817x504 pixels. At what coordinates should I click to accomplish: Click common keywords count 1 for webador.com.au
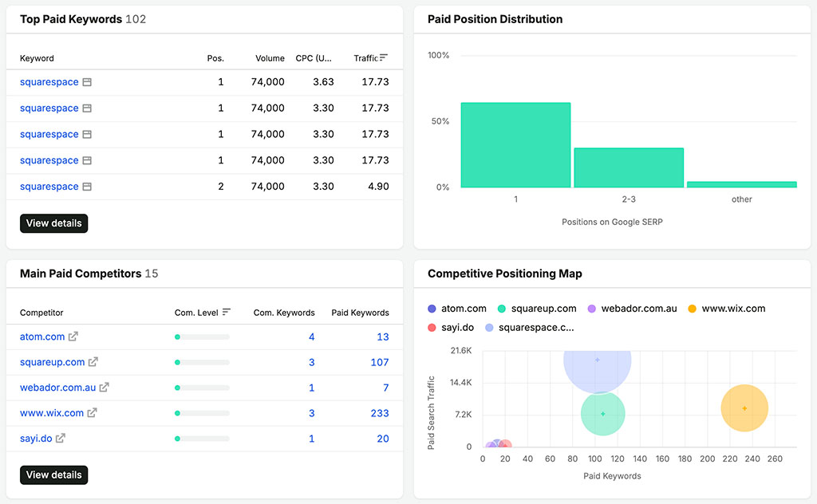[x=312, y=388]
